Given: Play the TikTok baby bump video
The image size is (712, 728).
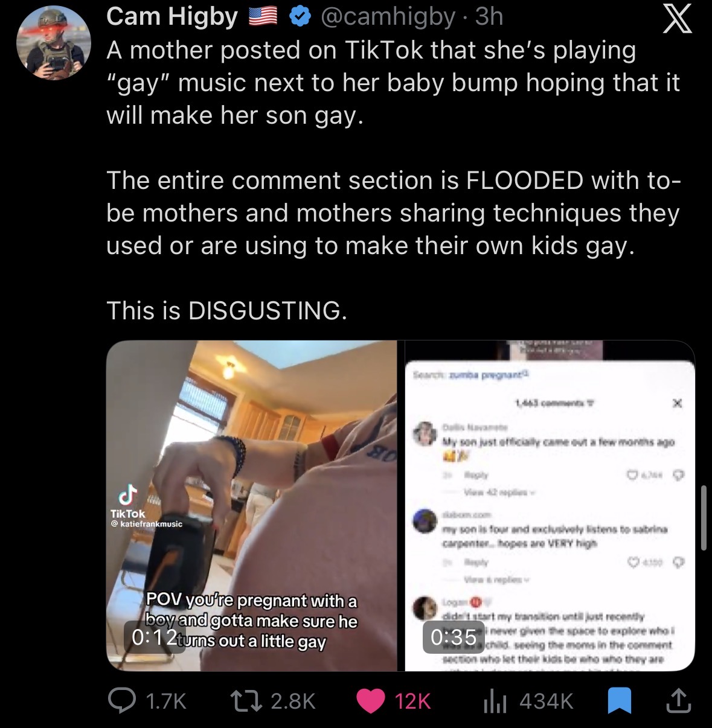Looking at the screenshot, I should [x=252, y=505].
